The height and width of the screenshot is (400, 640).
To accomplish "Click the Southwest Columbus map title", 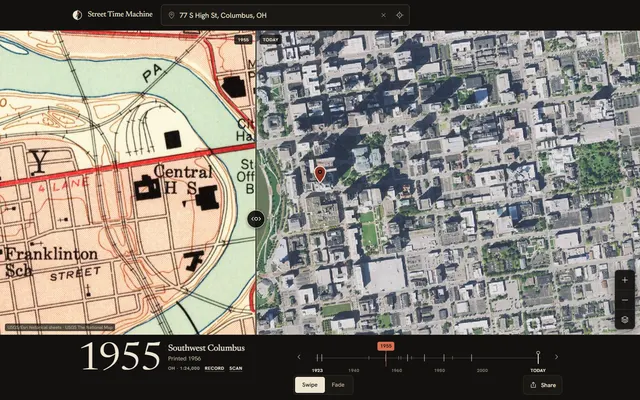I will 206,348.
